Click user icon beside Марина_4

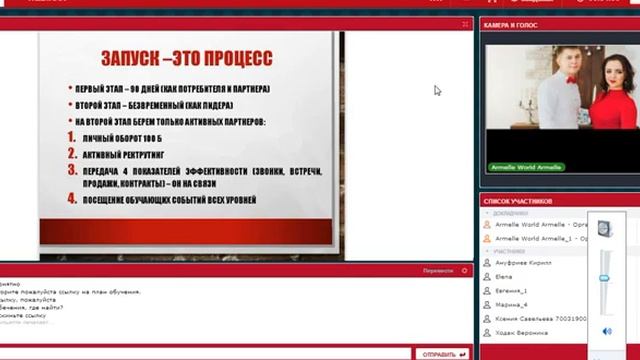[487, 305]
